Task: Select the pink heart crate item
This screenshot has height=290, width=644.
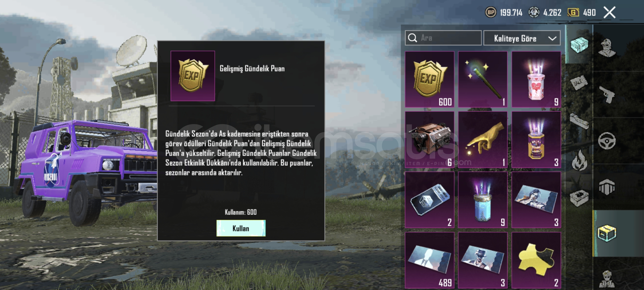Action: (536, 79)
